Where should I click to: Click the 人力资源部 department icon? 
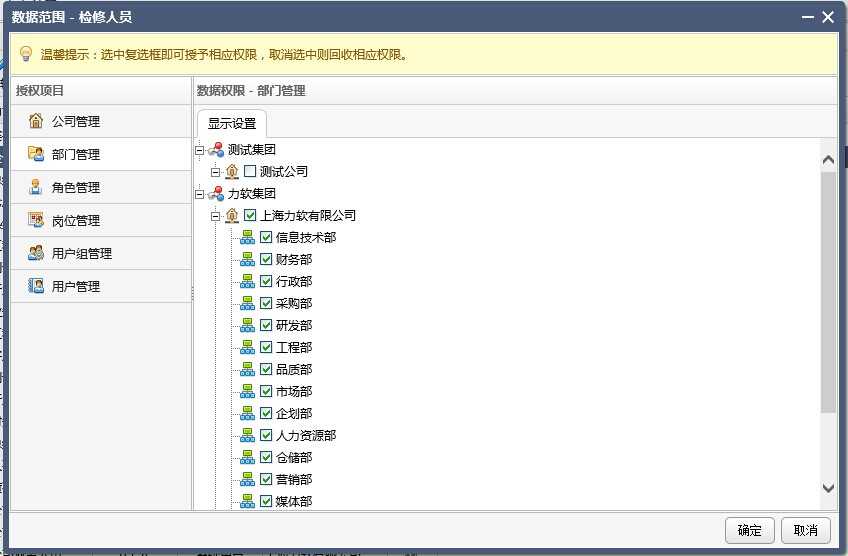pyautogui.click(x=247, y=435)
